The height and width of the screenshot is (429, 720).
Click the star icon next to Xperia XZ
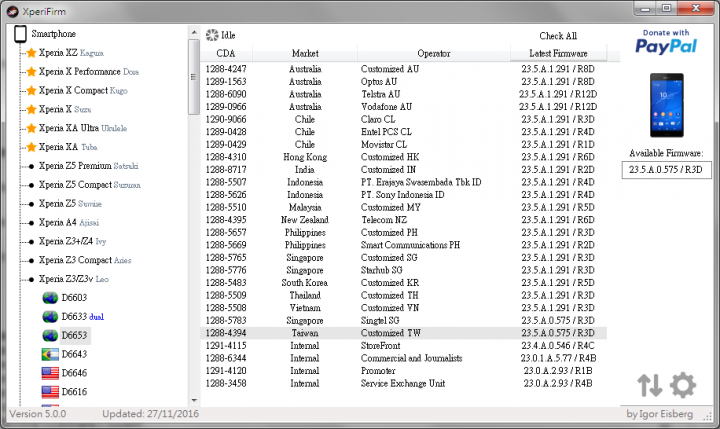pyautogui.click(x=31, y=53)
